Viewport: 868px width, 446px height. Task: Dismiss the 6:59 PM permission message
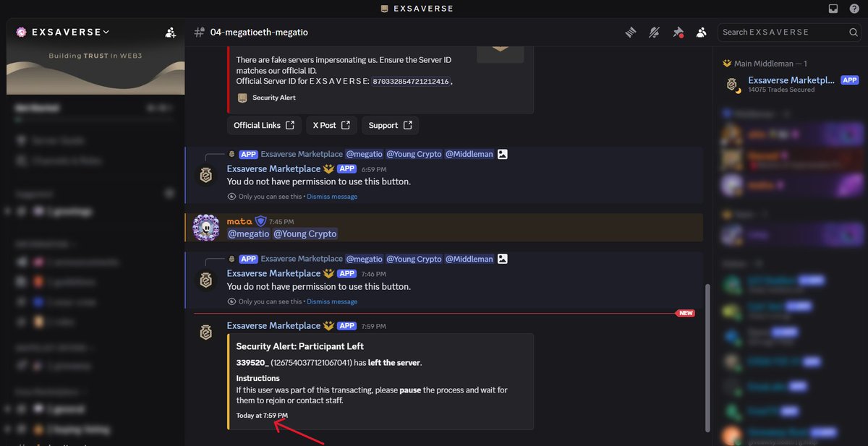(332, 197)
